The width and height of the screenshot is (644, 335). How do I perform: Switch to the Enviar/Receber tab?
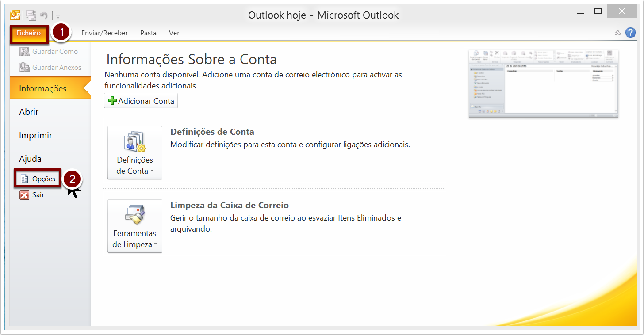coord(104,33)
